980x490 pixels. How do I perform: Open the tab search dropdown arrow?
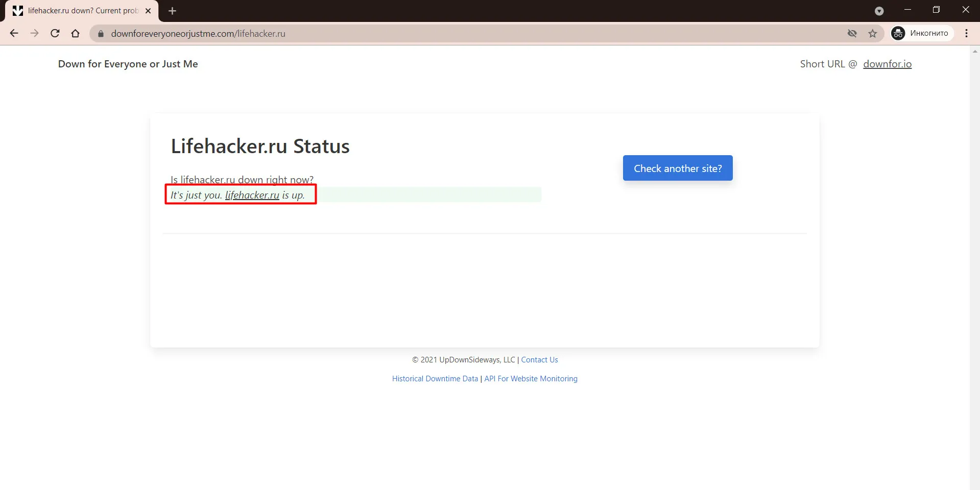(x=879, y=11)
